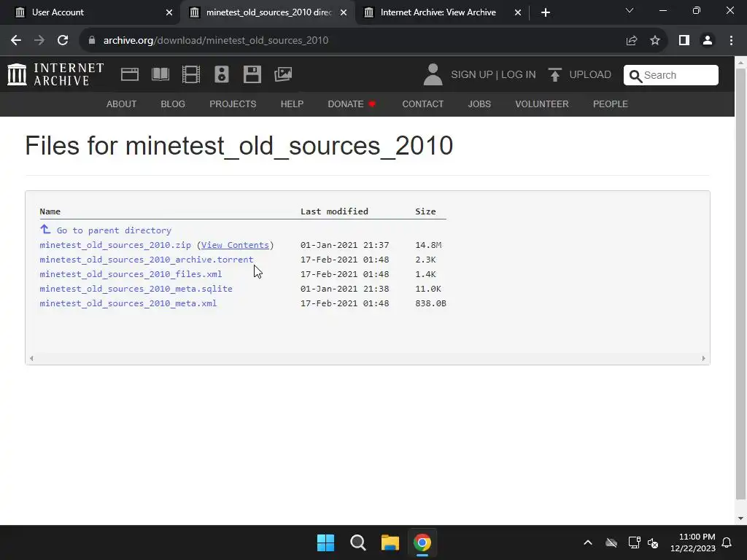
Task: Open the ABOUT menu item
Action: click(x=122, y=104)
